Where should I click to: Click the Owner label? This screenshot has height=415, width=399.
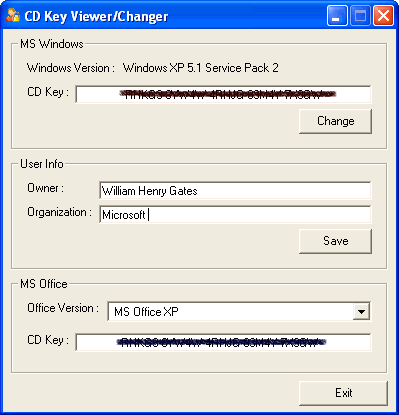coord(46,188)
